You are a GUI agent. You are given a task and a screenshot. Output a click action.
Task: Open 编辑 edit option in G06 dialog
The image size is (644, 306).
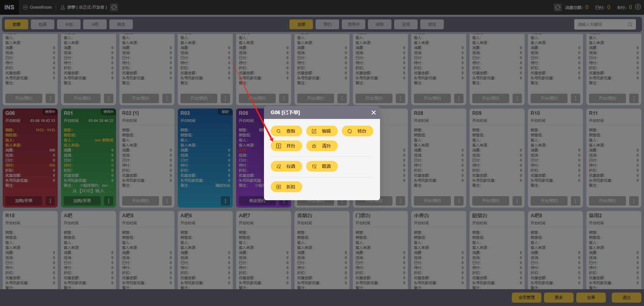coord(322,131)
